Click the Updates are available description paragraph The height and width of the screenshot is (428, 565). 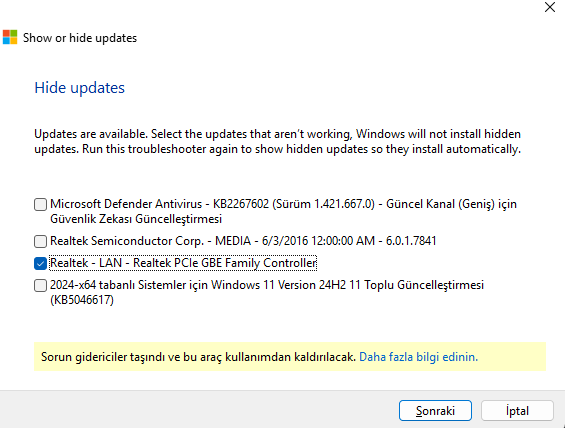(x=277, y=141)
